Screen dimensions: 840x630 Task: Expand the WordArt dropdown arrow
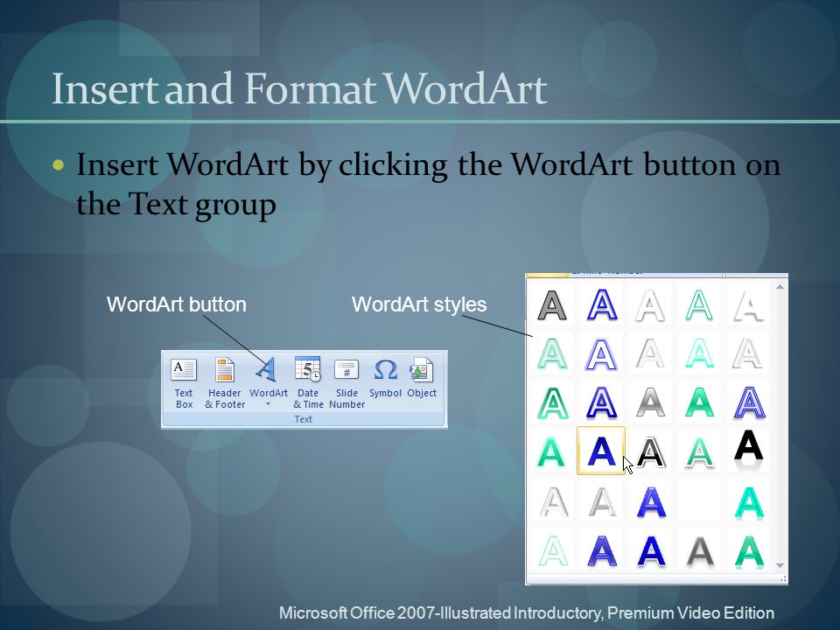point(269,404)
